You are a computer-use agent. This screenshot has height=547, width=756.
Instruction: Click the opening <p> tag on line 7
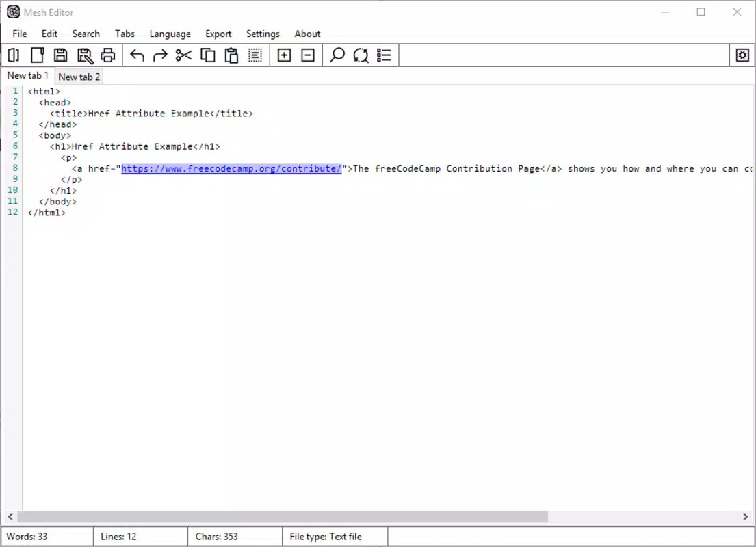68,158
